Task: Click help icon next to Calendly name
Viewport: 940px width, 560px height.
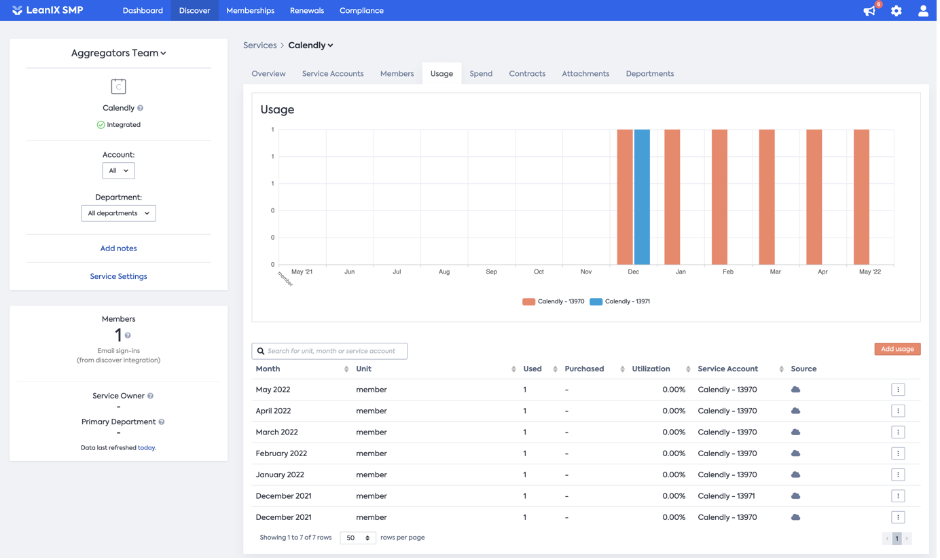Action: click(141, 109)
